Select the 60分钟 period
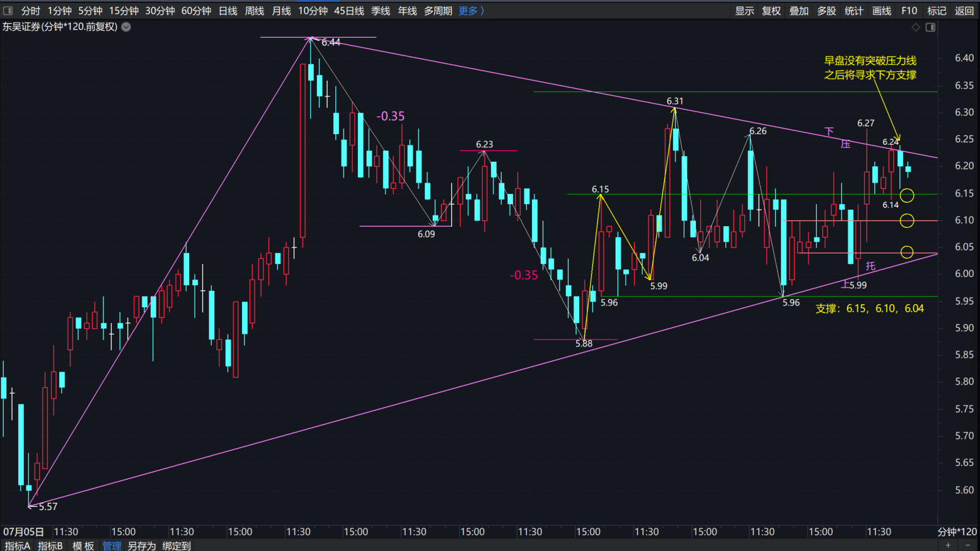This screenshot has width=980, height=551. click(196, 11)
